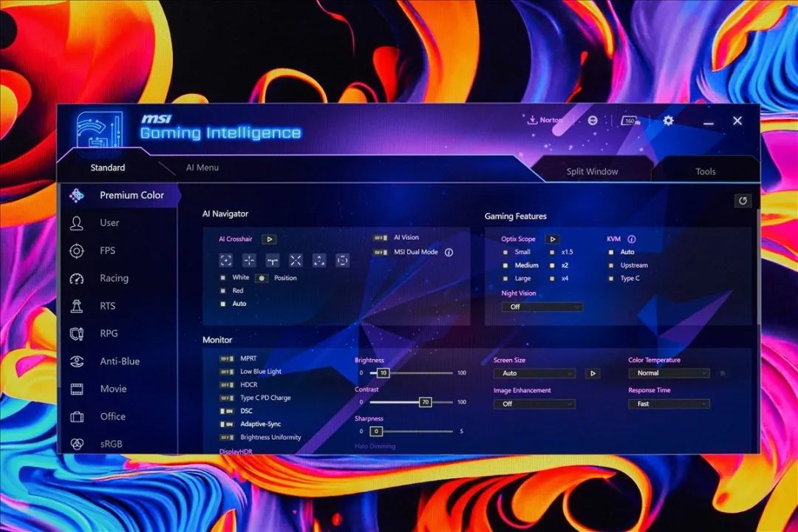Set KVM to Type C

point(611,279)
